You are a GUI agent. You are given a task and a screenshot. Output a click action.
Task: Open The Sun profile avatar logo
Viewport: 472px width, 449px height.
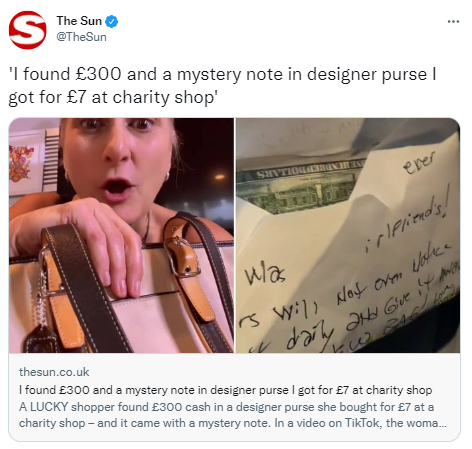(27, 30)
